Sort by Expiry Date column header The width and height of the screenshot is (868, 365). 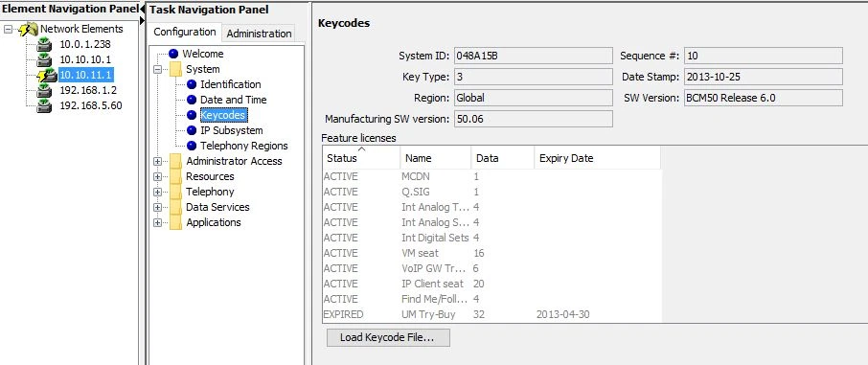597,158
